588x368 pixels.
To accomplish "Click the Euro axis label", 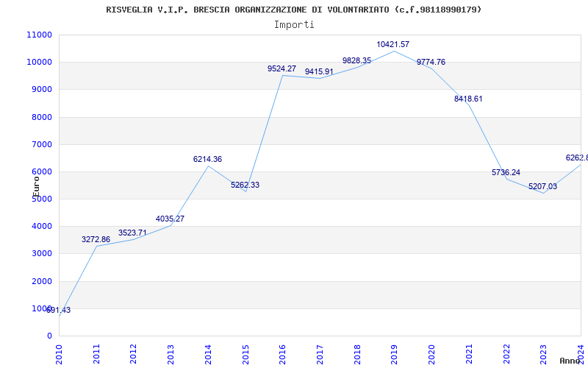I will coord(36,187).
